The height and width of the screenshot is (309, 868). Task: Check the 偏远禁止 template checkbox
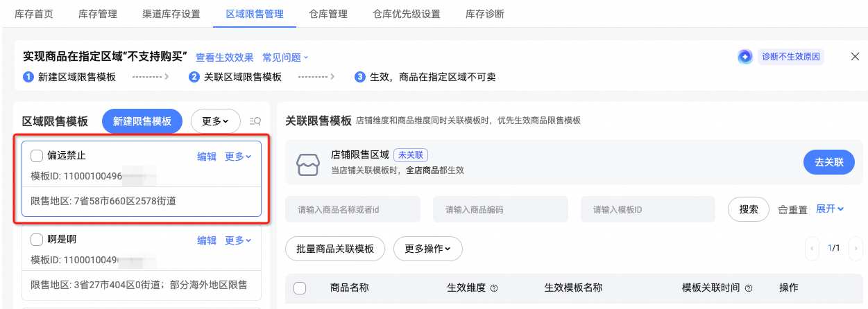tap(37, 157)
